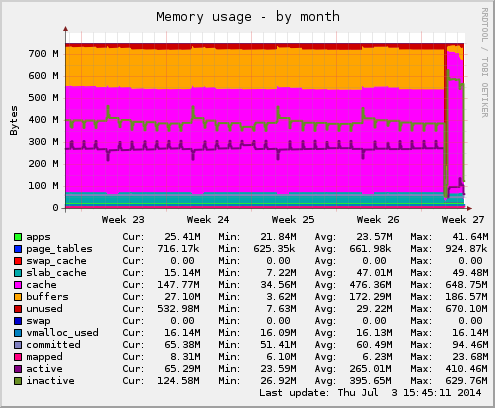Click the cache average value 476.36M

point(371,285)
